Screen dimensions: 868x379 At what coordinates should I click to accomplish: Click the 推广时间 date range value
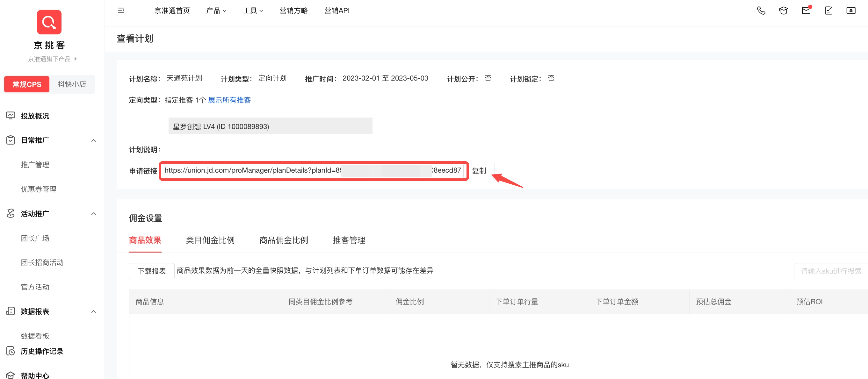[385, 78]
